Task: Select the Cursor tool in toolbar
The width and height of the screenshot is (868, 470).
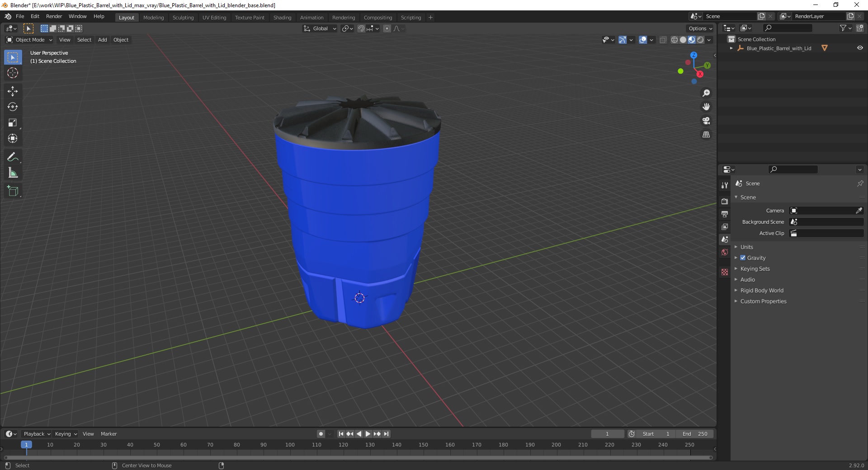Action: [x=13, y=73]
